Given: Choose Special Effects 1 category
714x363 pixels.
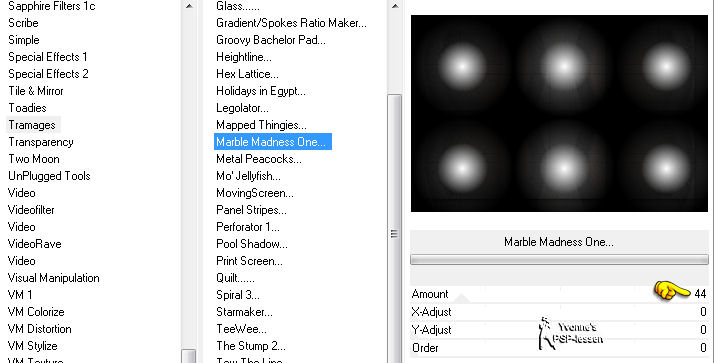Looking at the screenshot, I should click(x=48, y=57).
